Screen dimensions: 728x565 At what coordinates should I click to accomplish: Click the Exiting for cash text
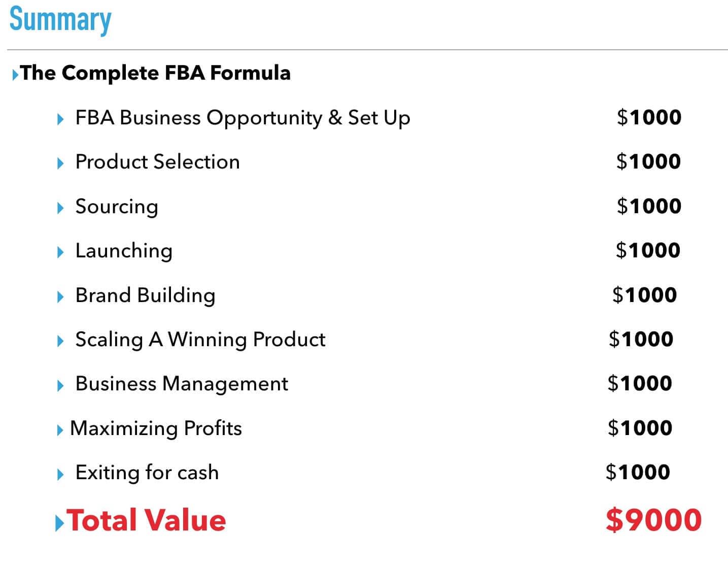(x=147, y=473)
